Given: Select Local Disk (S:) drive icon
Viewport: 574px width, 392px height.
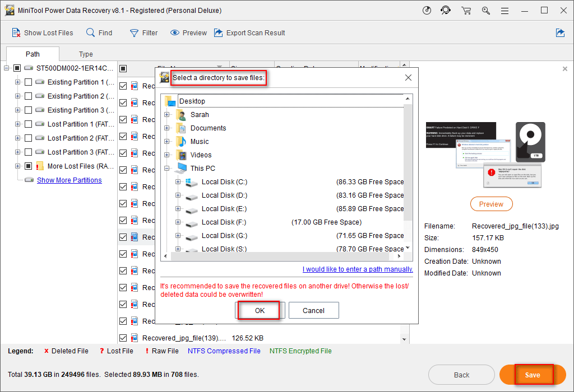Looking at the screenshot, I should tap(192, 250).
